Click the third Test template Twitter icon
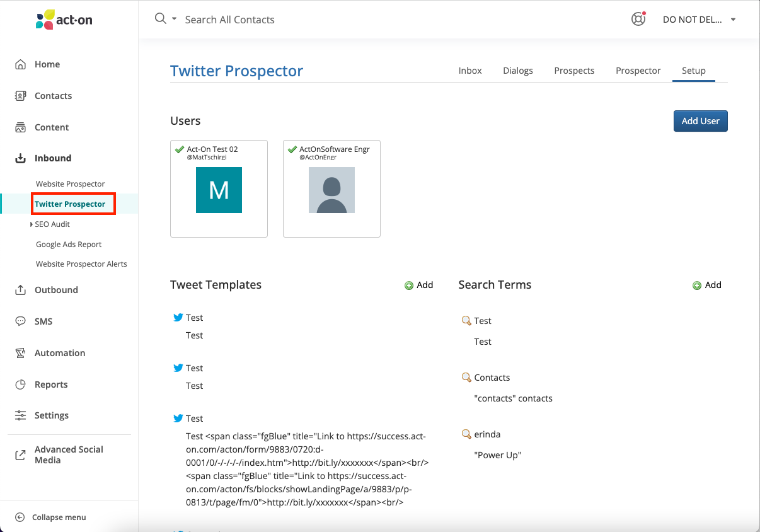The height and width of the screenshot is (532, 760). point(178,419)
